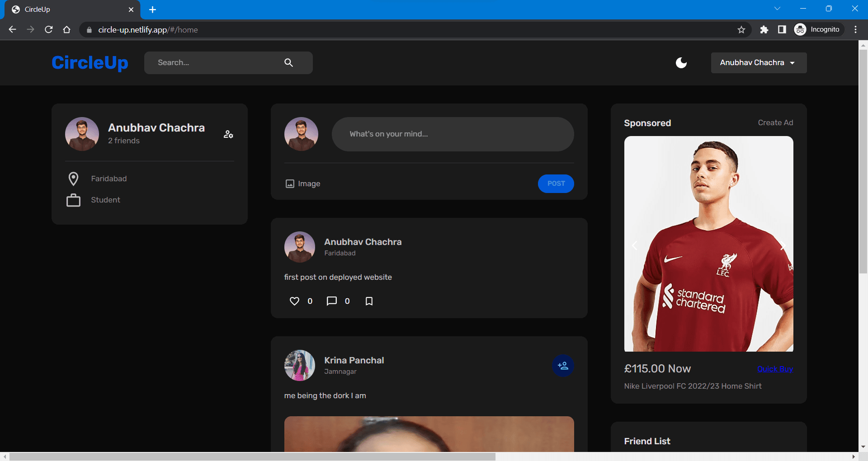Select the CircleUp browser tab
Image resolution: width=868 pixels, height=461 pixels.
[x=72, y=9]
